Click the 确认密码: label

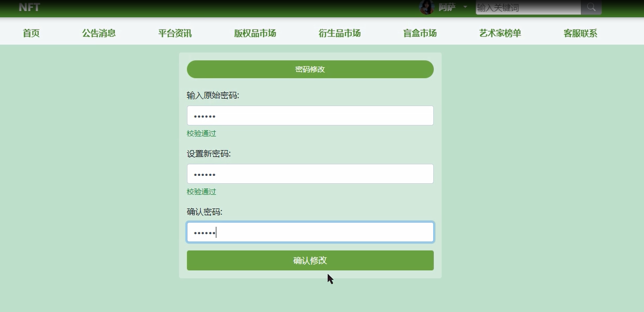[x=204, y=212]
